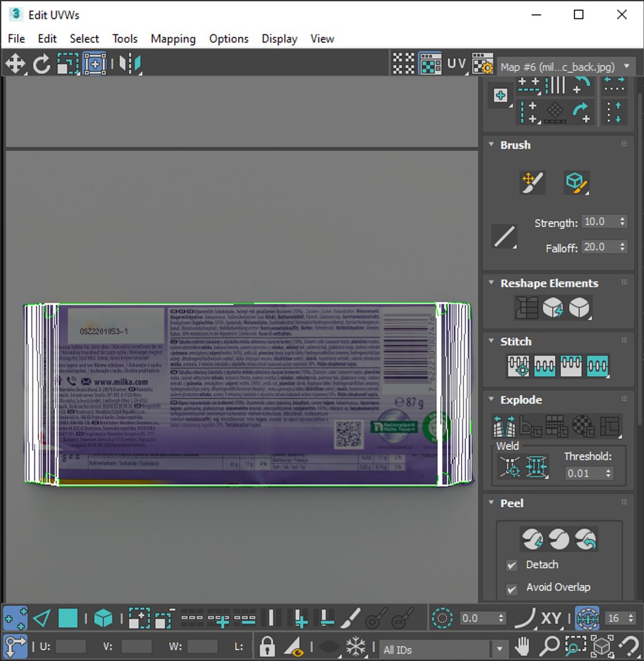Open the Select menu
Image resolution: width=644 pixels, height=661 pixels.
(84, 39)
